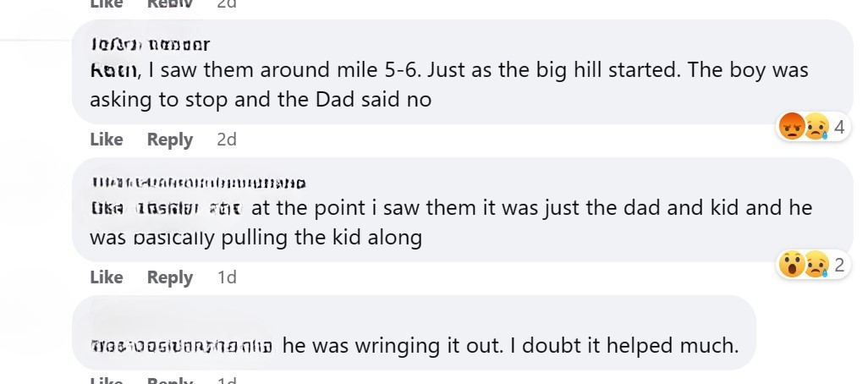Click the angry reaction emoji on the mile 5-6 comment

tap(792, 127)
